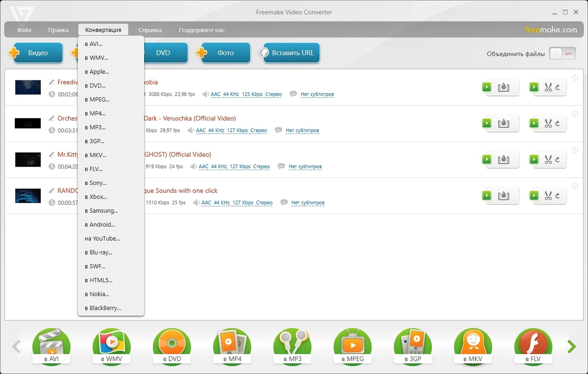Image resolution: width=588 pixels, height=374 pixels.
Task: Choose the 'в WMV' format icon in bottom bar
Action: click(112, 347)
